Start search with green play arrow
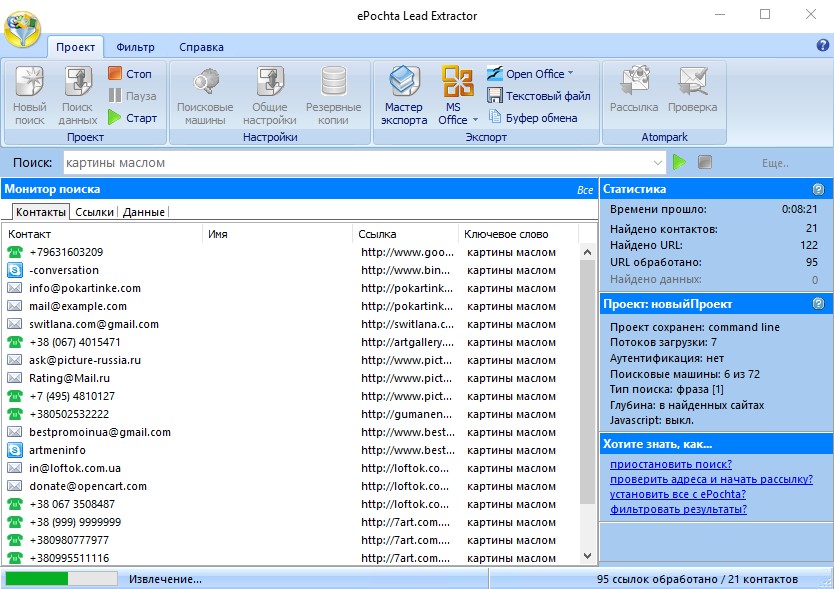 [x=679, y=162]
